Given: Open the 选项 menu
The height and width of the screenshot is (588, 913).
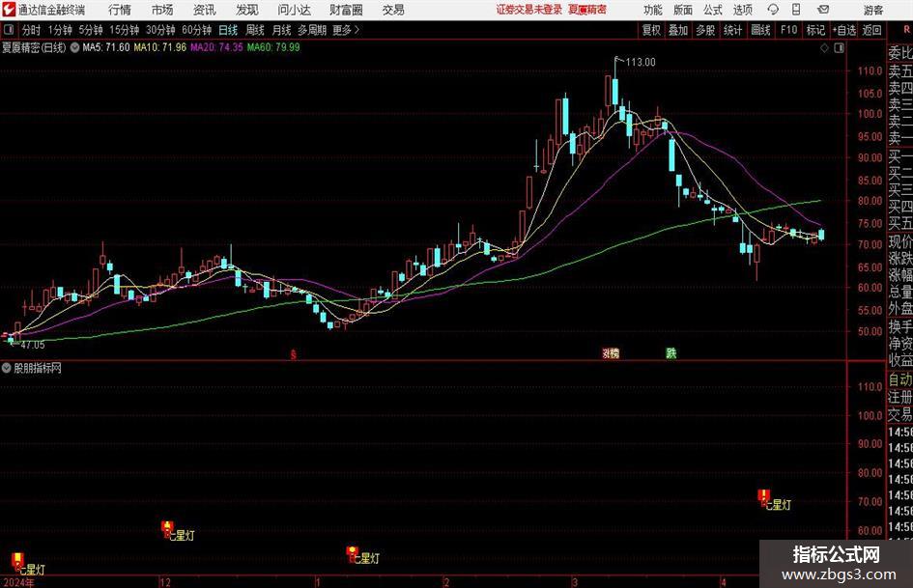Looking at the screenshot, I should click(743, 10).
